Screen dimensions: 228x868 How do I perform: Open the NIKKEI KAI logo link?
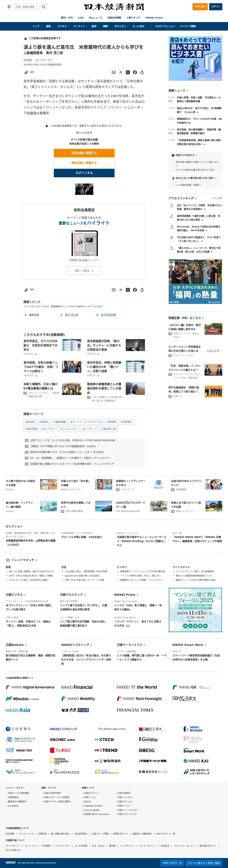pos(196,761)
